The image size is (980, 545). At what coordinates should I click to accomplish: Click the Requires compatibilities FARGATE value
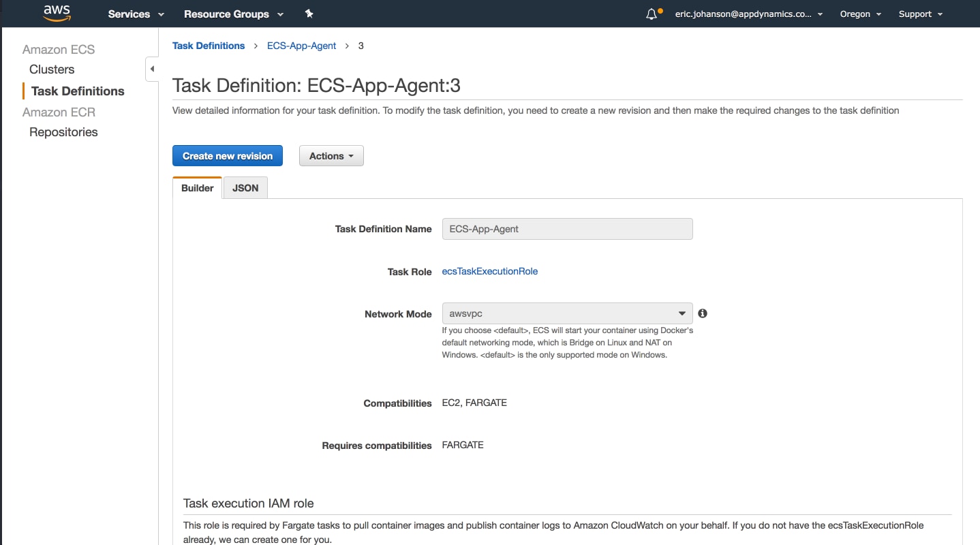463,445
